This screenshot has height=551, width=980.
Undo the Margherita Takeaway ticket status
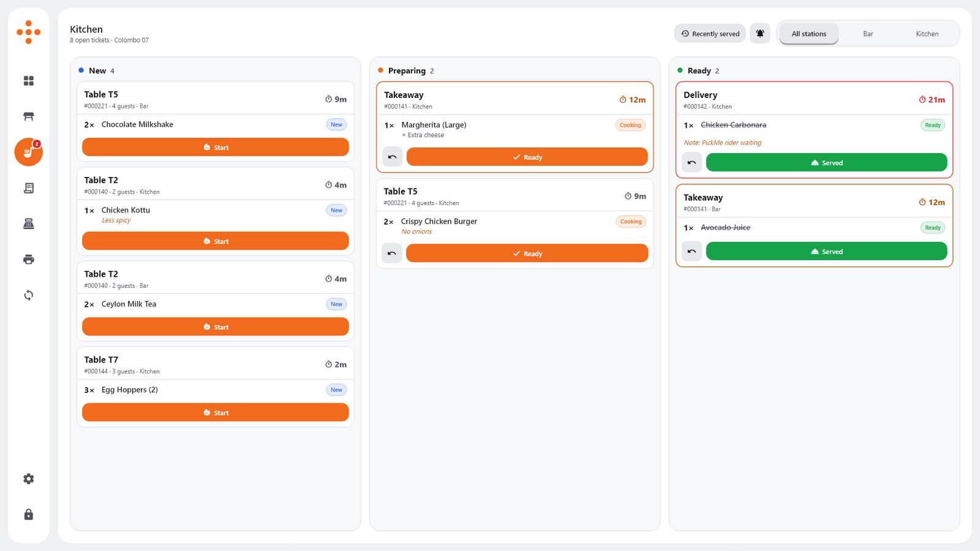pyautogui.click(x=392, y=157)
